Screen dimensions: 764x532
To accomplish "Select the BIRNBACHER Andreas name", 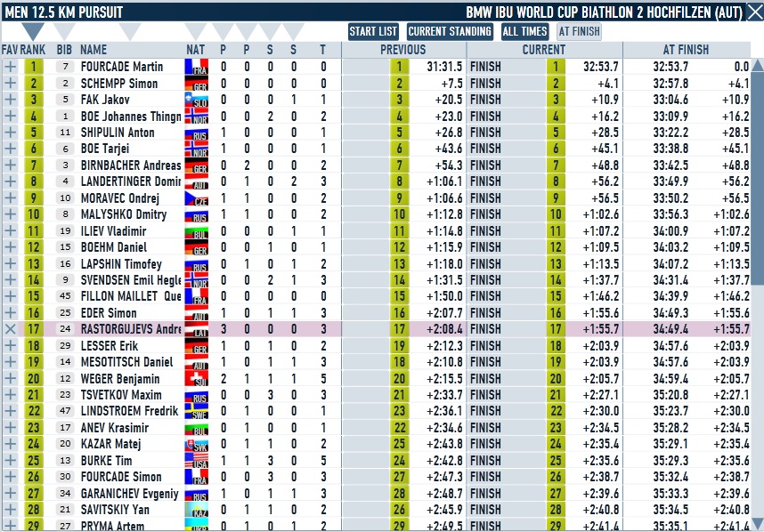I will [x=131, y=165].
